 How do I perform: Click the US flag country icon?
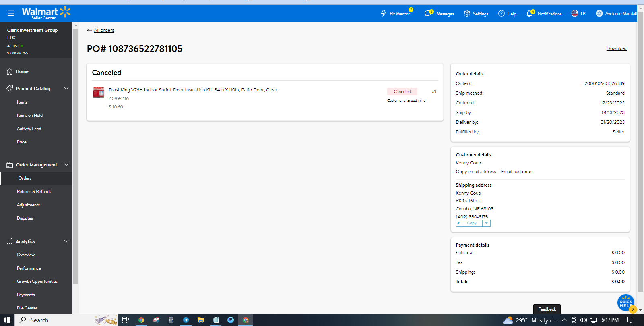click(x=575, y=13)
